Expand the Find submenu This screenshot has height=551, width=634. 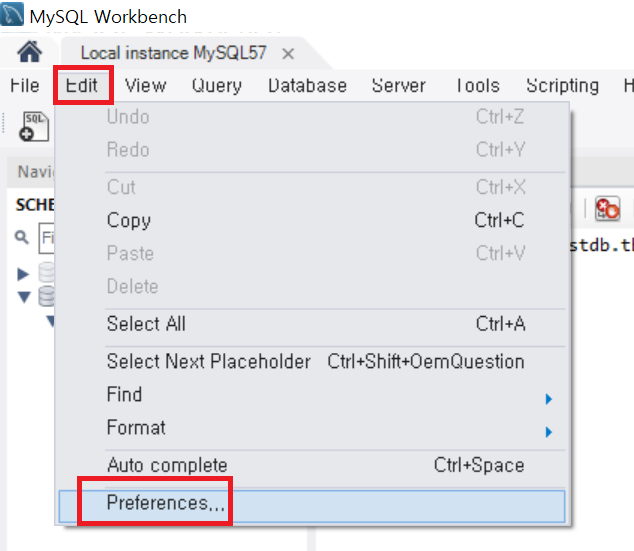312,395
